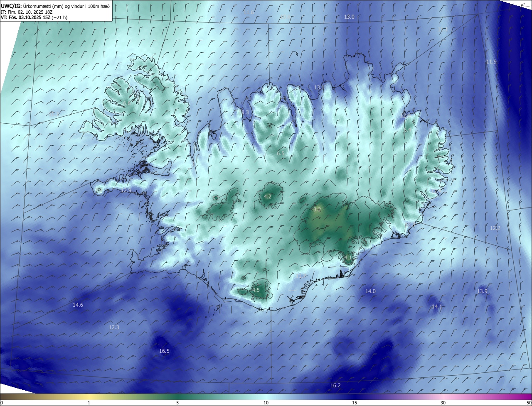The height and width of the screenshot is (406, 532).
Task: Click the legend tick label 5
Action: click(x=177, y=403)
